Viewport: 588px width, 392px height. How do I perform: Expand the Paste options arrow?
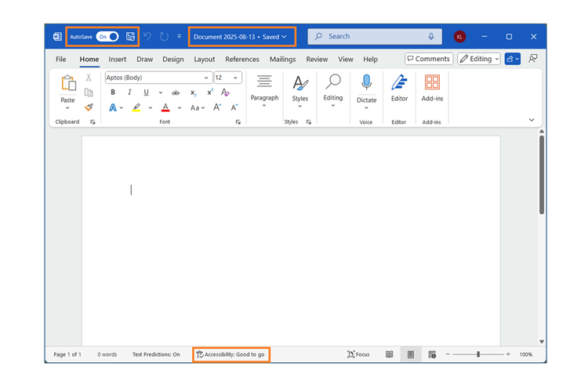(67, 108)
